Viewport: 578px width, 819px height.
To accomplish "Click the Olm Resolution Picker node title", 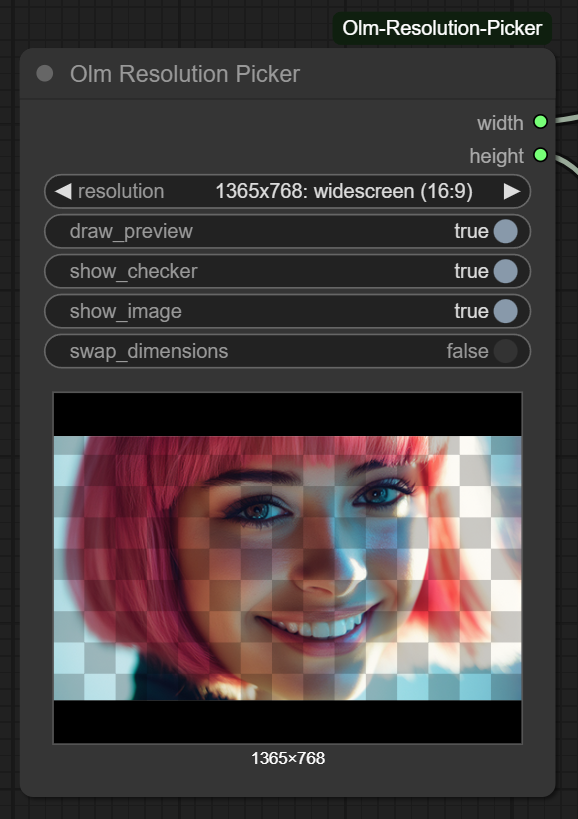I will click(x=185, y=74).
